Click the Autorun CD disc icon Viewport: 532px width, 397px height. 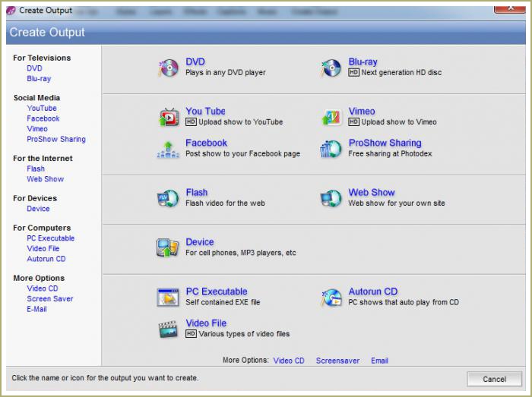(x=331, y=297)
